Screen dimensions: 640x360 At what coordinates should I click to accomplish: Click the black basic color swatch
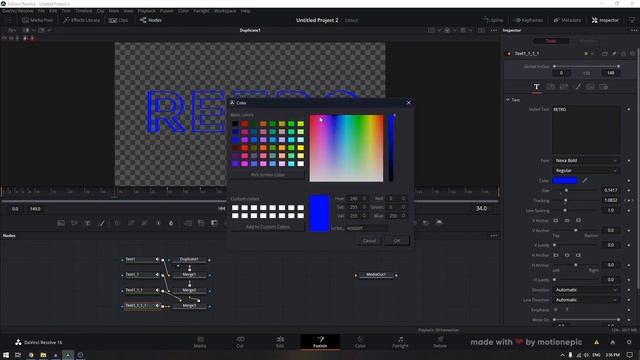[x=235, y=124]
